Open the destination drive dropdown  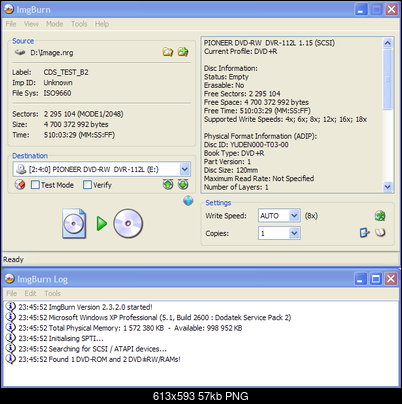[x=185, y=169]
